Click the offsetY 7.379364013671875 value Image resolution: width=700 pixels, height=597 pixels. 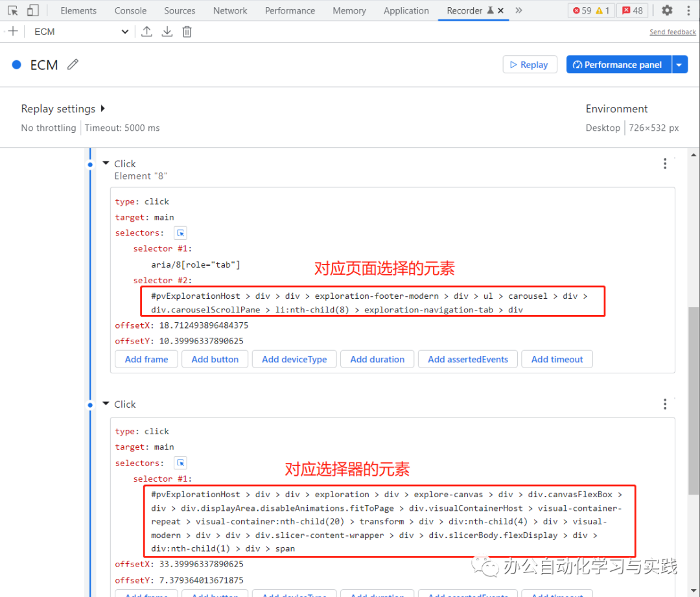[x=202, y=581]
